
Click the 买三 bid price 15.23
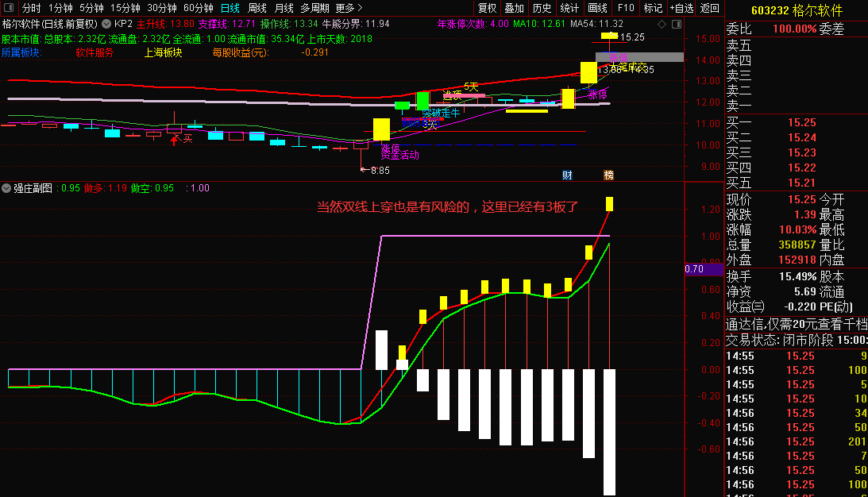pyautogui.click(x=801, y=152)
